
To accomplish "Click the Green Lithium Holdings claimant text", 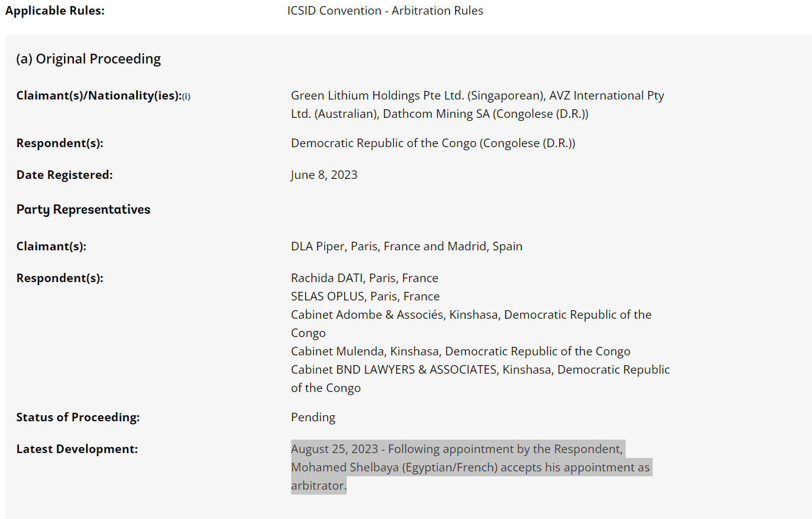I will pyautogui.click(x=477, y=104).
